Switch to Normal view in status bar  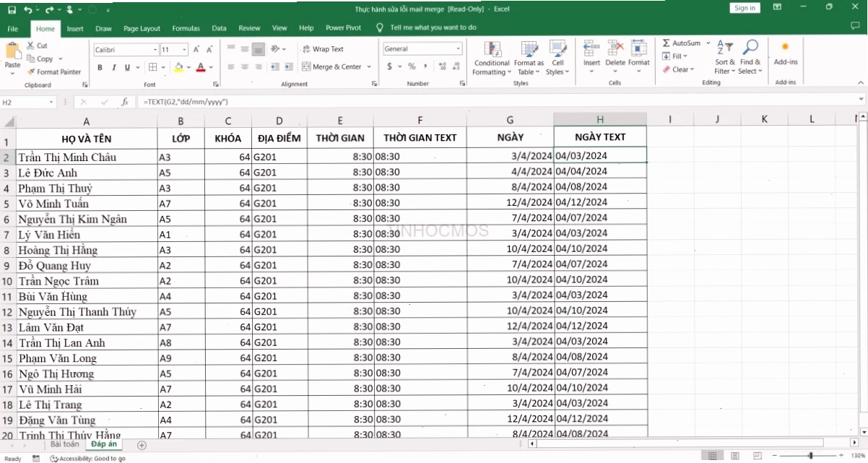coord(713,456)
